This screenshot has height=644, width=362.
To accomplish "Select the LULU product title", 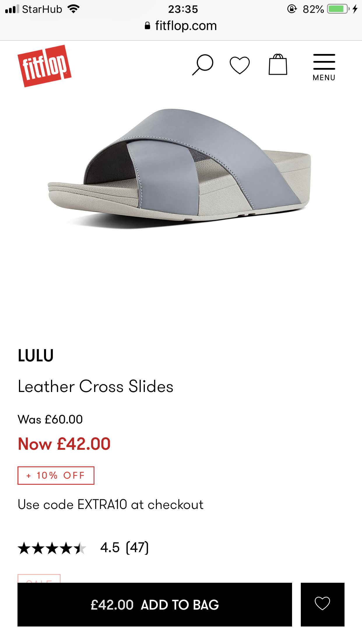I will 36,356.
